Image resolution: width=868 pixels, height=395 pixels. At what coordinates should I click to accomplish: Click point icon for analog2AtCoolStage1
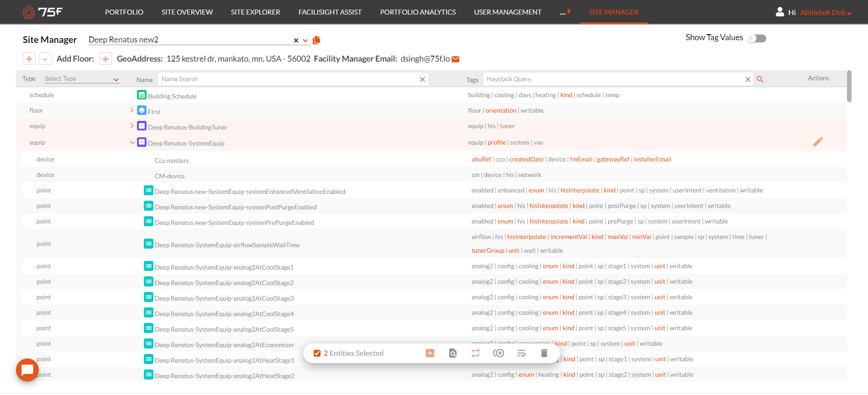[x=148, y=266]
